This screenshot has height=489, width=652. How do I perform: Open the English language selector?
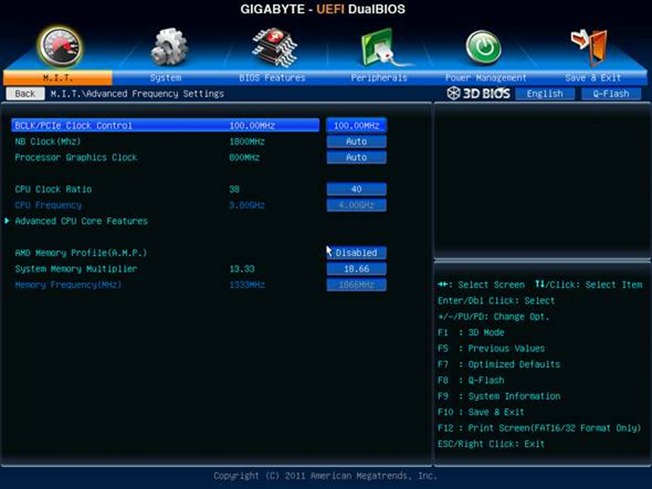pyautogui.click(x=545, y=94)
